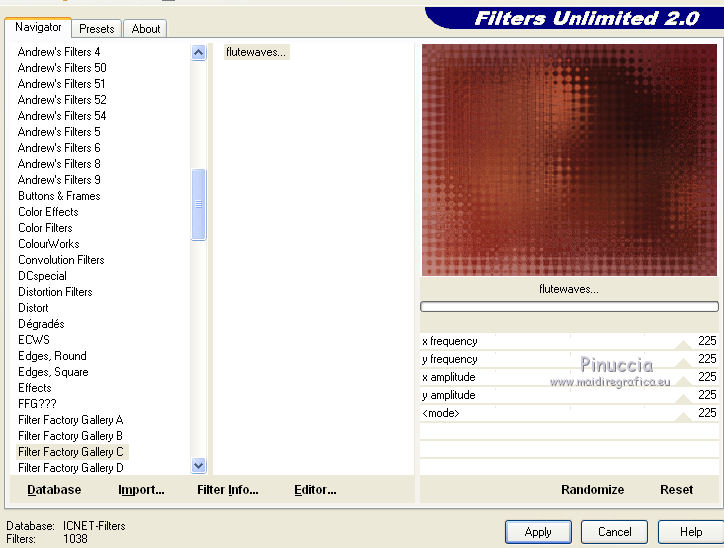Image resolution: width=724 pixels, height=548 pixels.
Task: Apply the flutewaves filter
Action: tap(538, 532)
